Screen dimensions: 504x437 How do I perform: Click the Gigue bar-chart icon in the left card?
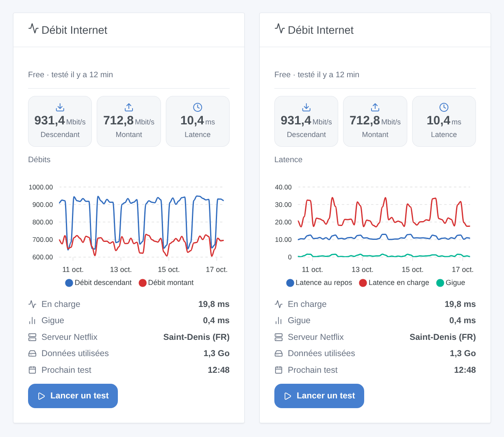(x=33, y=321)
